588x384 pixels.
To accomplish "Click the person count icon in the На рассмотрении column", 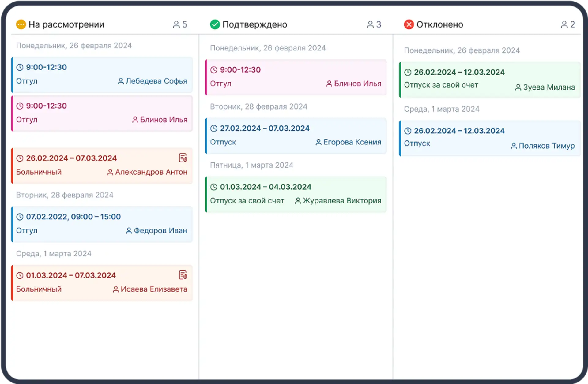I will pyautogui.click(x=176, y=24).
